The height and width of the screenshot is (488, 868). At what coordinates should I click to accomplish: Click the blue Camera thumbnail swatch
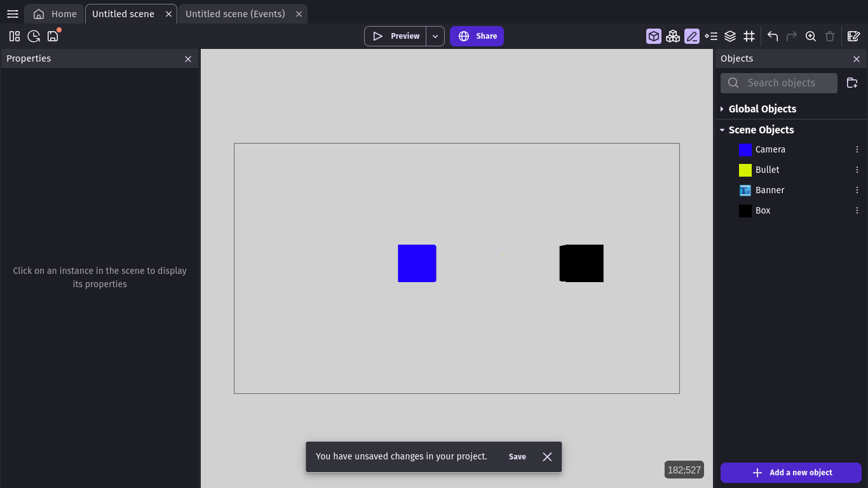(x=745, y=149)
